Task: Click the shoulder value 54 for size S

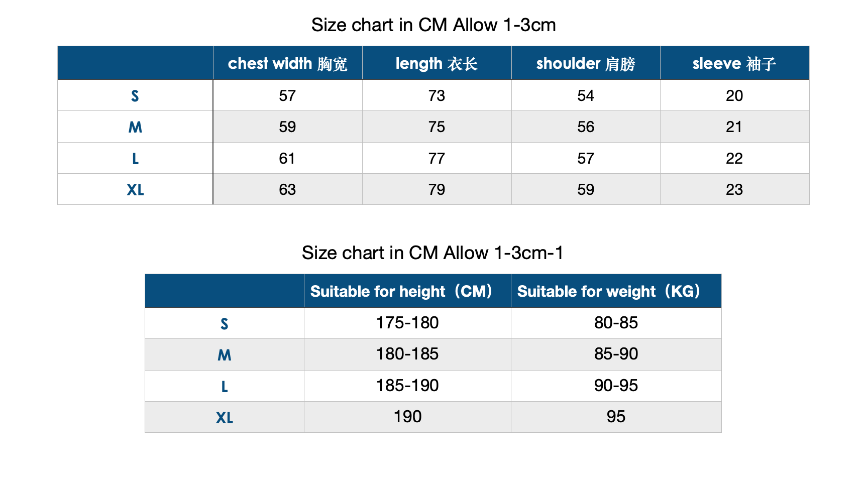Action: [x=586, y=96]
